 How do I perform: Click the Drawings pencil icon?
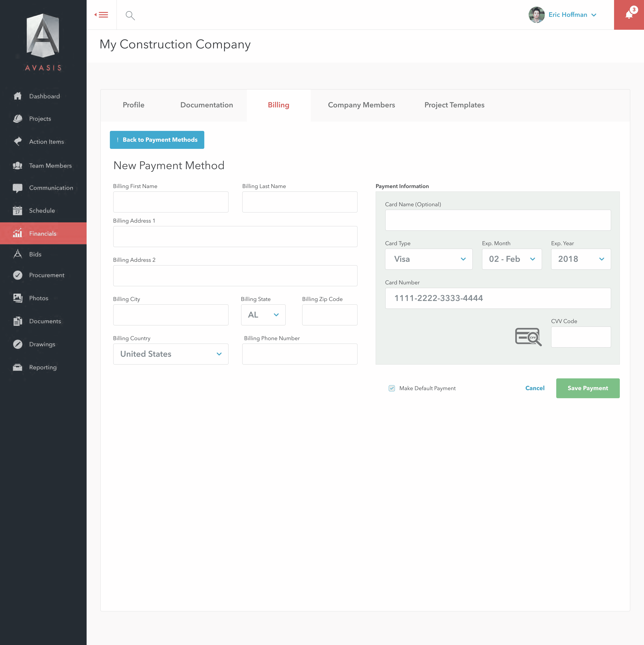18,344
